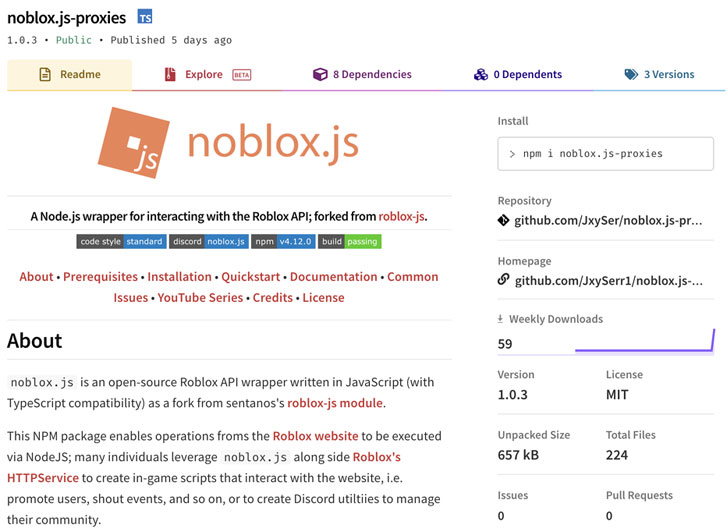Click the TypeScript TS badge icon
The height and width of the screenshot is (530, 728).
point(145,17)
